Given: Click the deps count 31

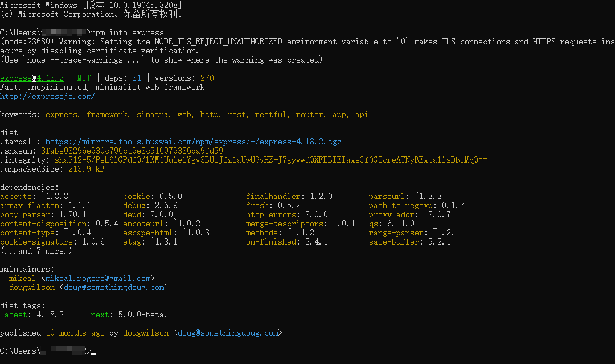Looking at the screenshot, I should (x=137, y=78).
